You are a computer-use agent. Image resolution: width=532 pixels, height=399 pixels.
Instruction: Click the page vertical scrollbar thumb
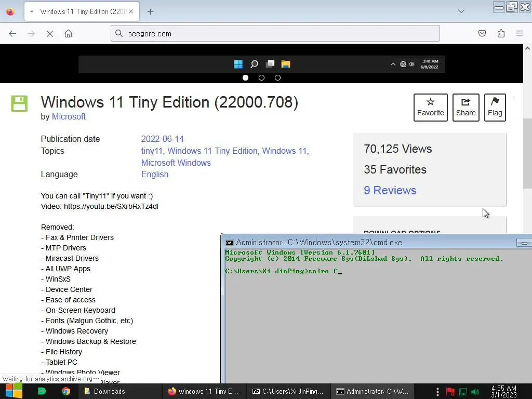click(x=527, y=153)
